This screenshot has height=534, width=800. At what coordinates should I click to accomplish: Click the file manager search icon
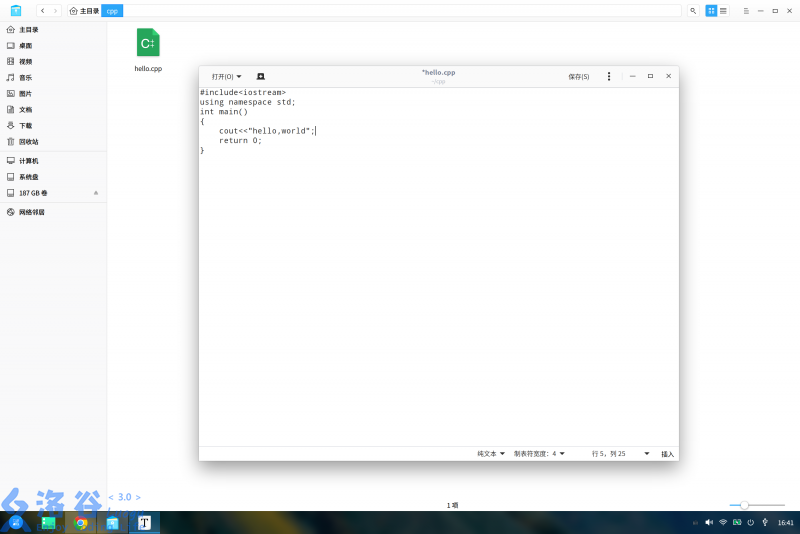pyautogui.click(x=693, y=10)
